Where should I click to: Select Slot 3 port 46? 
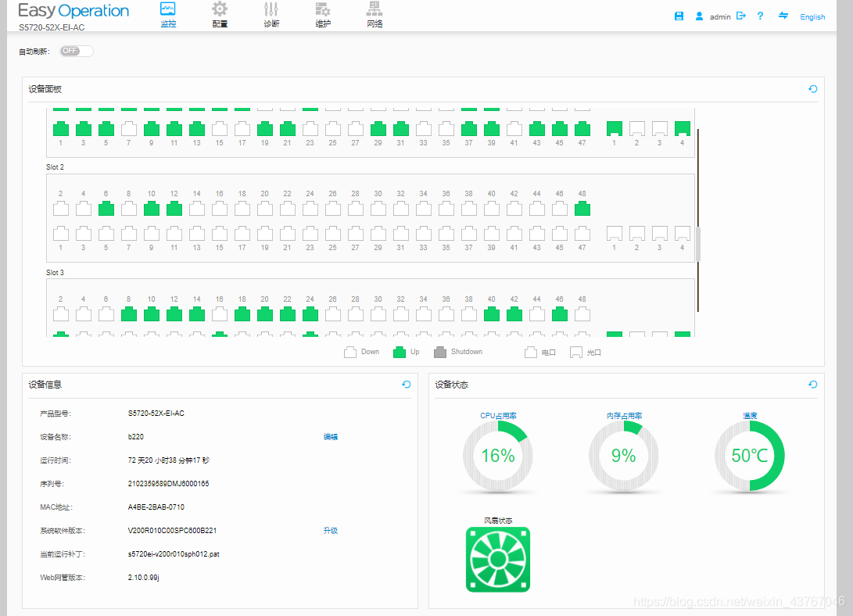[560, 313]
